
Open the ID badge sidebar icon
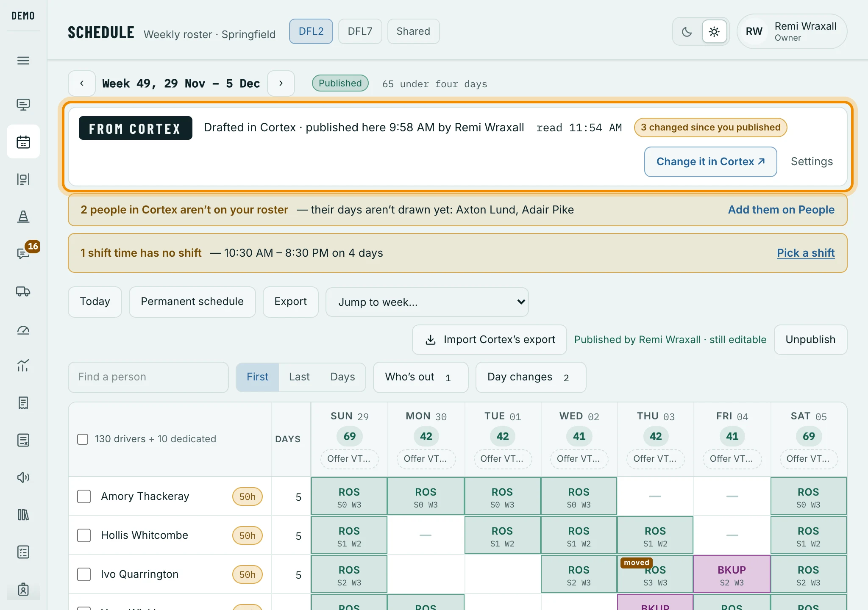(23, 589)
